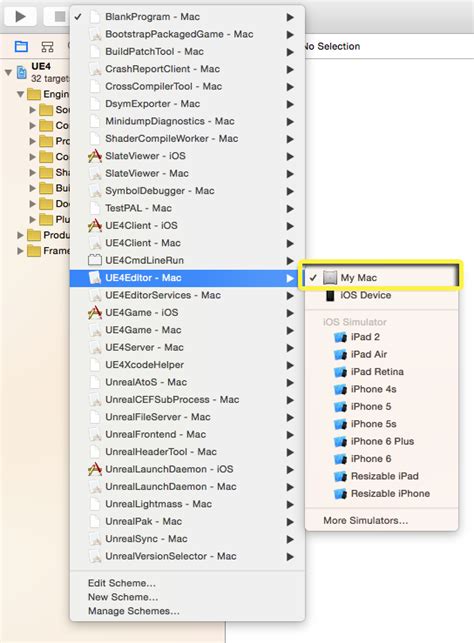Image resolution: width=474 pixels, height=643 pixels.
Task: Click UnrealLaunchDaemon - iOS app icon
Action: point(95,469)
